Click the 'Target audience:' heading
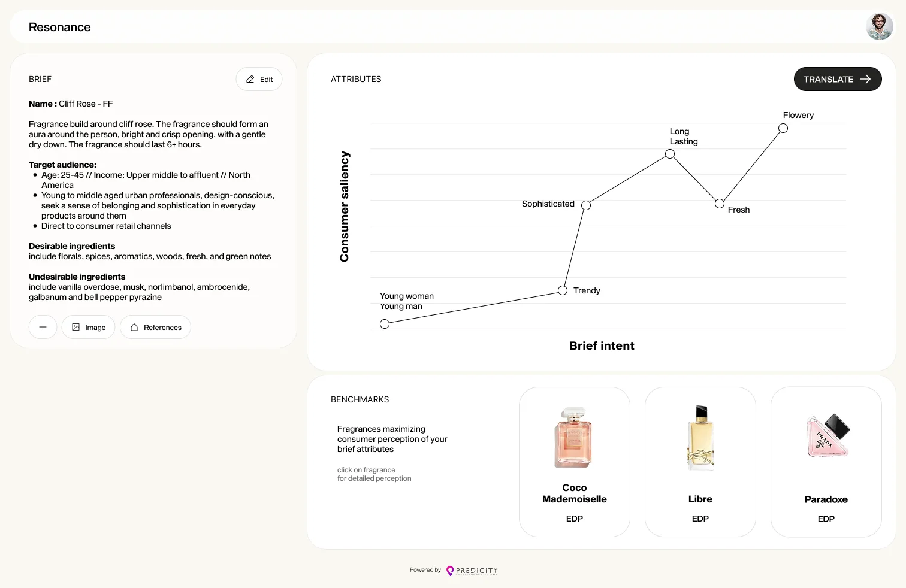This screenshot has width=906, height=588. click(62, 165)
